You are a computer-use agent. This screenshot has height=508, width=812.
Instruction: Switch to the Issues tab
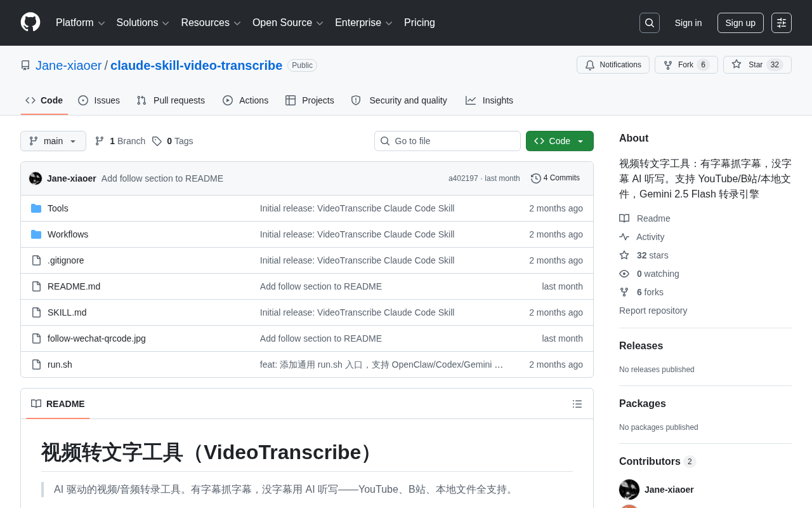(99, 100)
